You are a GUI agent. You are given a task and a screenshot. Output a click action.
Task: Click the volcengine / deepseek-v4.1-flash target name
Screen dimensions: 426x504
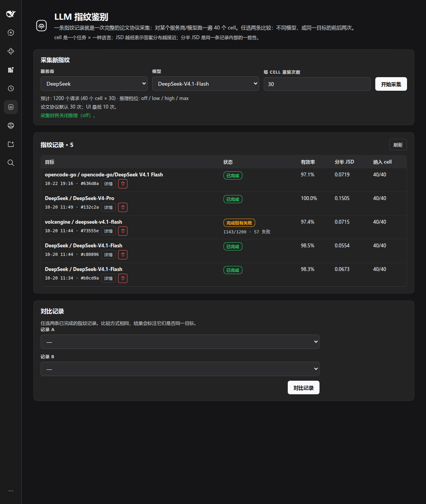click(x=83, y=222)
